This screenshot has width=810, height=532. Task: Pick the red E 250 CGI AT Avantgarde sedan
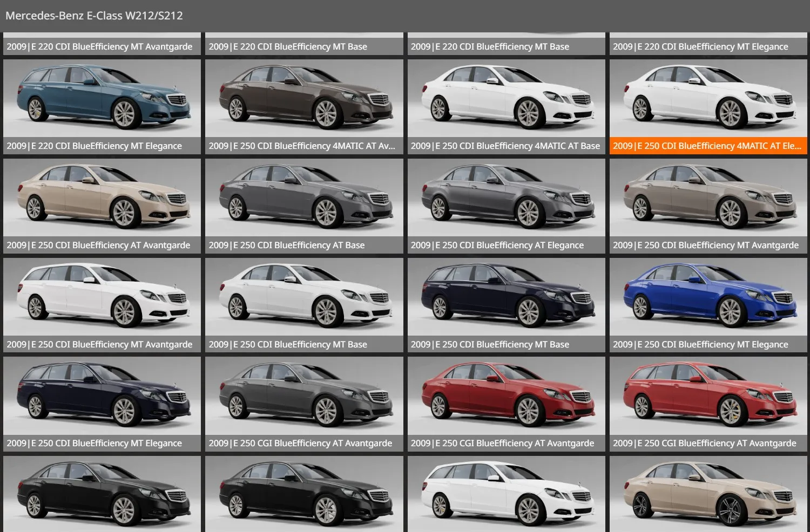pyautogui.click(x=507, y=395)
